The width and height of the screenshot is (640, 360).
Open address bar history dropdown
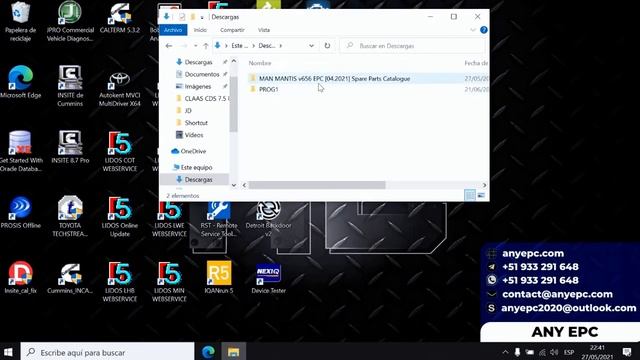coord(311,46)
